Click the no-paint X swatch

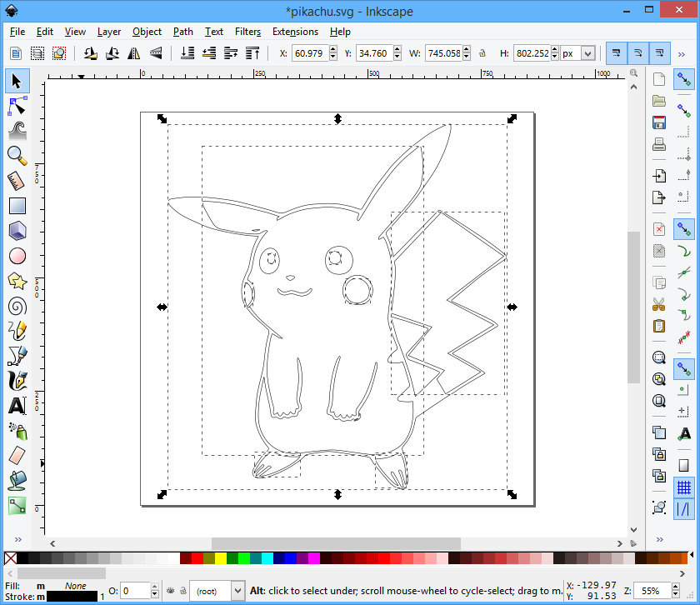10,558
